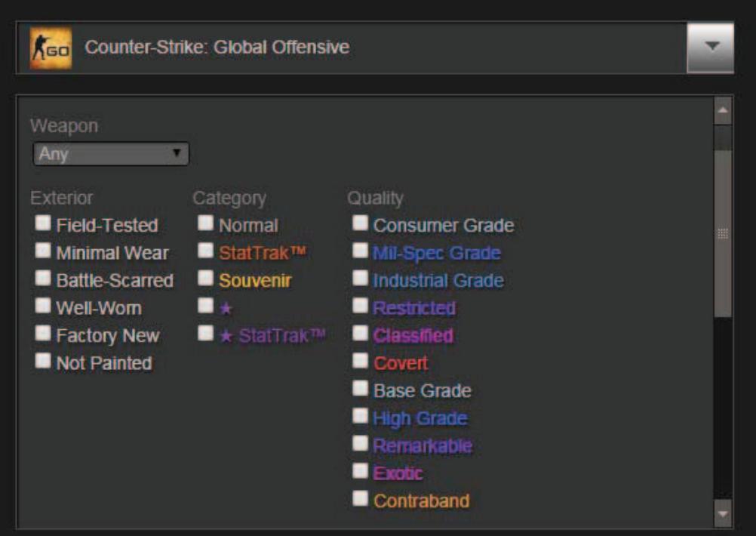Toggle the Classified quality checkbox
Viewport: 756px width, 536px height.
click(x=360, y=333)
